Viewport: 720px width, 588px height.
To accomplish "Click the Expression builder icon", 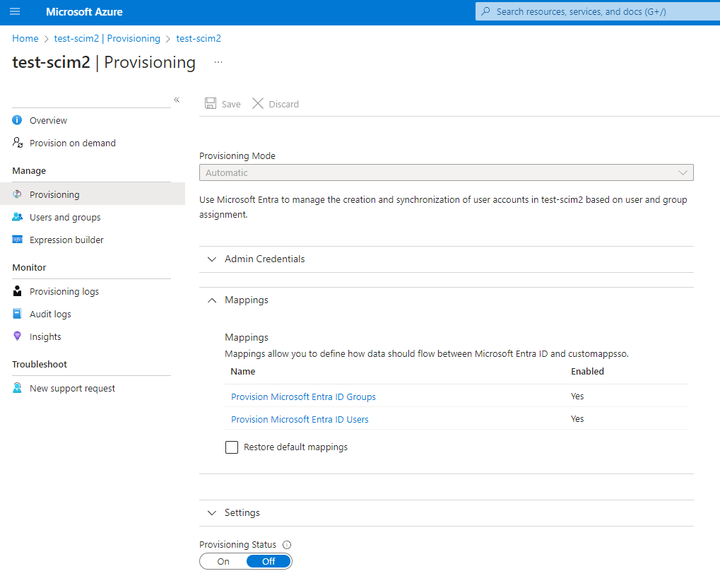I will point(18,240).
